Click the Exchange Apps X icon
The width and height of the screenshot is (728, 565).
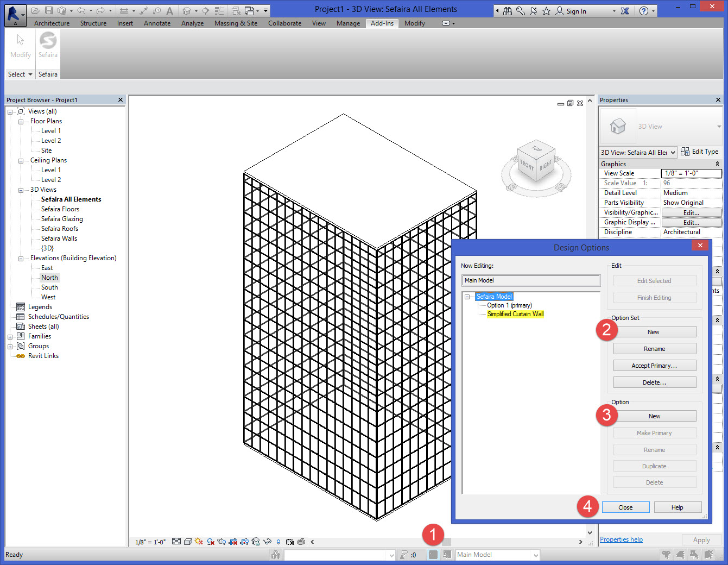(625, 11)
